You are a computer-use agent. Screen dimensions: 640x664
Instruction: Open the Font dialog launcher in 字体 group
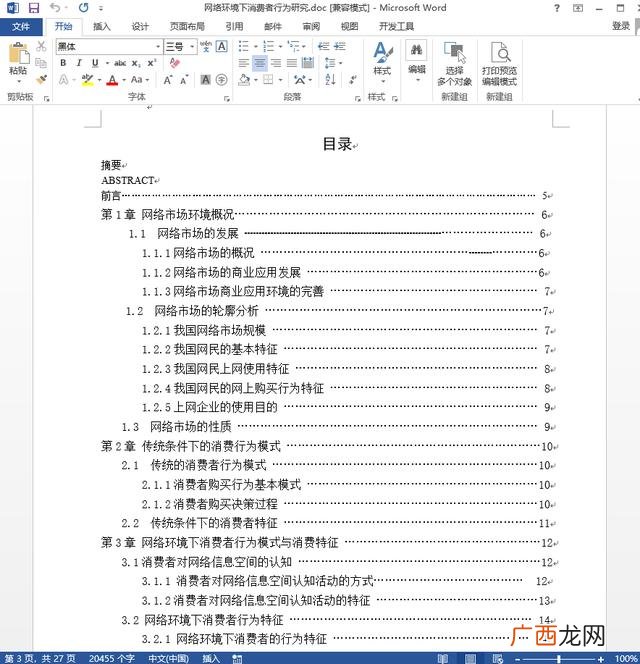(x=227, y=99)
